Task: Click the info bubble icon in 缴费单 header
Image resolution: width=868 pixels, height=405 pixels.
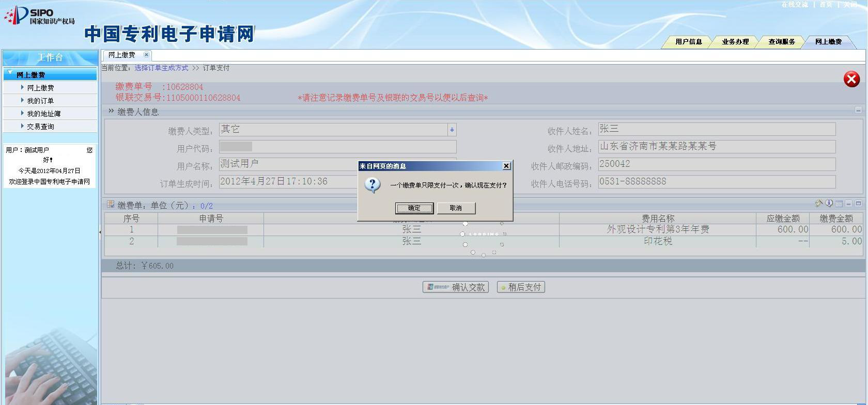Action: (829, 204)
